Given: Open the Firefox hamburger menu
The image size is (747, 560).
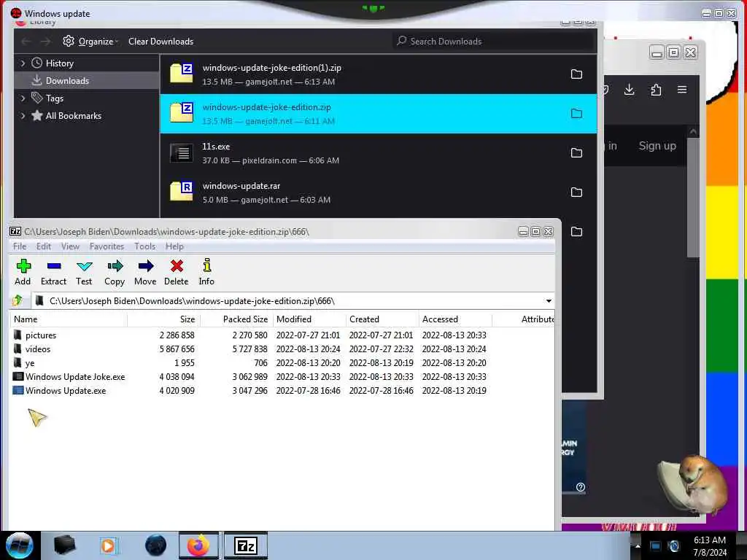Looking at the screenshot, I should pos(682,90).
